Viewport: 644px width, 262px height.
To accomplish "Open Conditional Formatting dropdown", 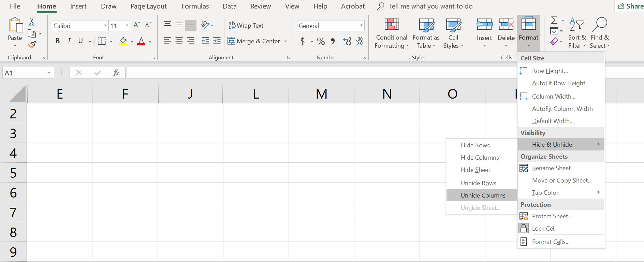I will coord(392,33).
